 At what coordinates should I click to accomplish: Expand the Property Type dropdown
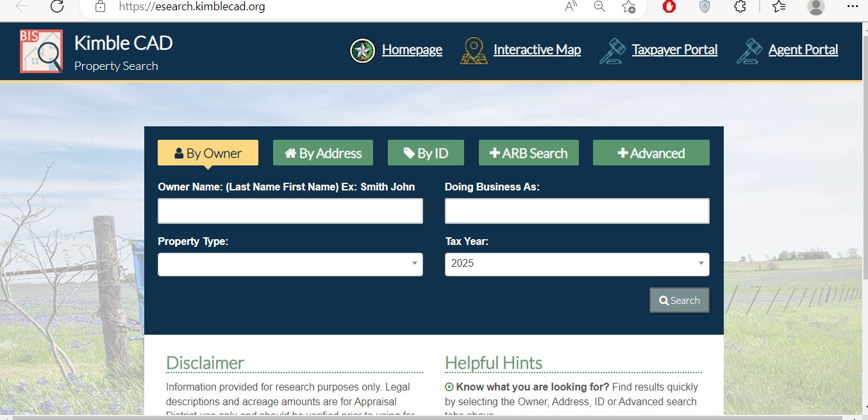(290, 264)
